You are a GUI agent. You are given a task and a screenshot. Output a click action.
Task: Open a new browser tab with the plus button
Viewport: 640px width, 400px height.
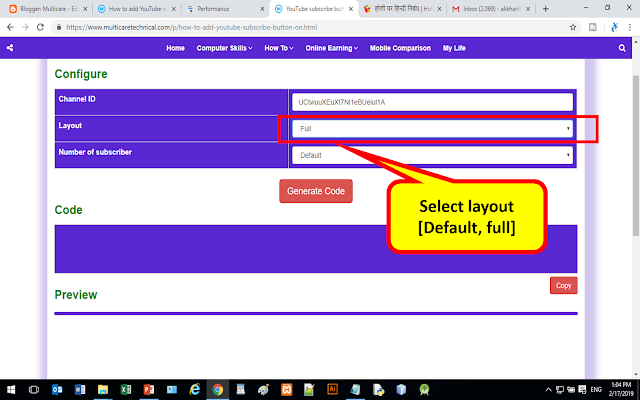pyautogui.click(x=546, y=9)
